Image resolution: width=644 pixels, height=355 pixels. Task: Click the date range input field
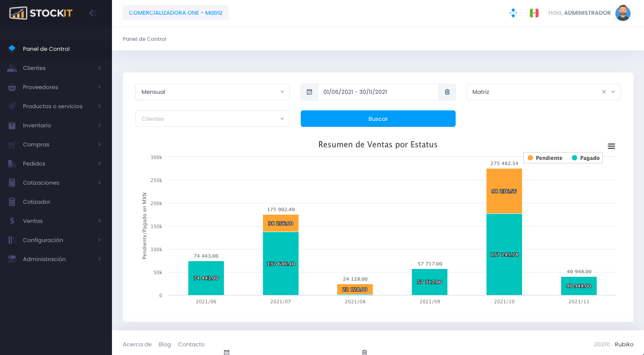point(378,92)
